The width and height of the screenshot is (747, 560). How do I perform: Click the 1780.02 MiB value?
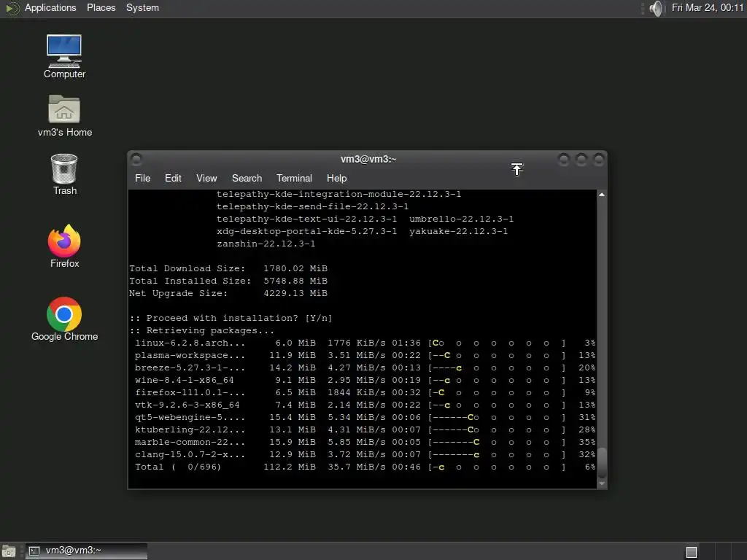[295, 268]
